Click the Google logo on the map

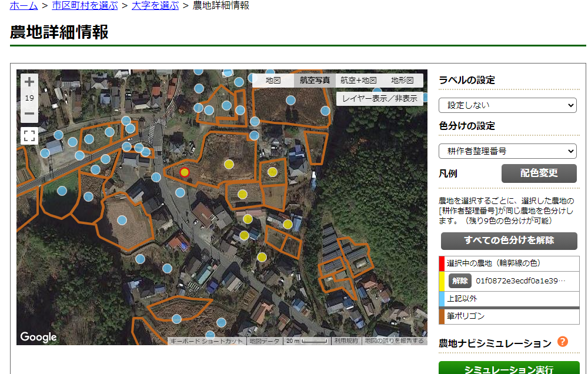(x=38, y=337)
